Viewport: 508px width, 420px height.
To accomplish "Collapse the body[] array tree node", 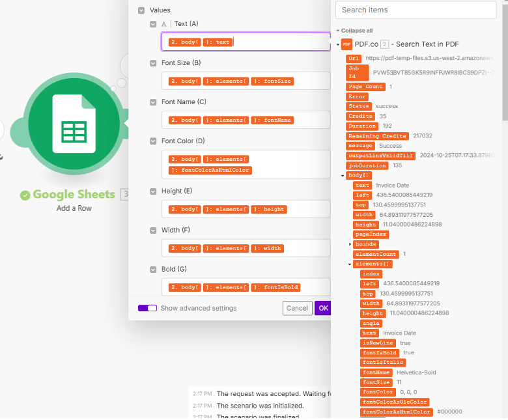I will [343, 175].
